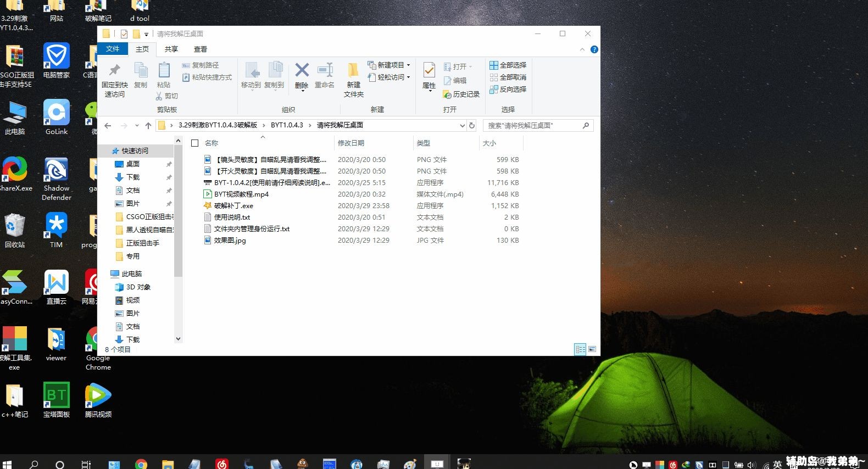This screenshot has width=868, height=469.
Task: Tick the select-all checkbox in the header
Action: tap(194, 143)
